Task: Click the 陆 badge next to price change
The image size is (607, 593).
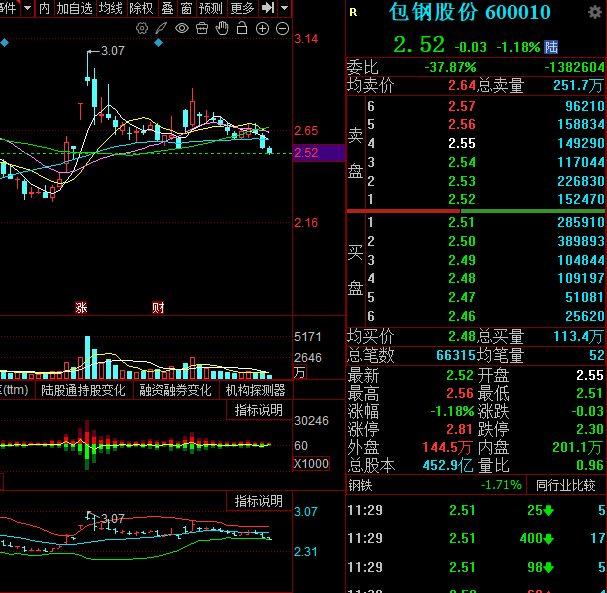Action: (551, 47)
